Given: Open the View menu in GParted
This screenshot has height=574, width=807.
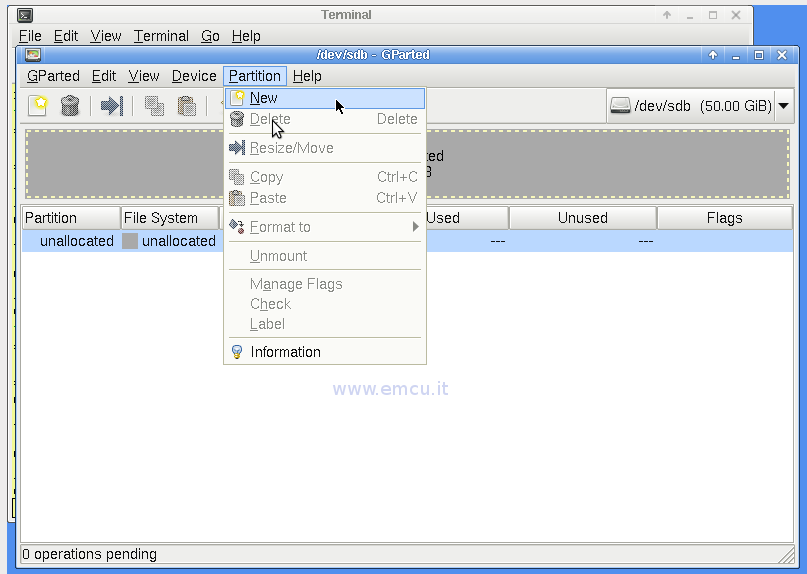Looking at the screenshot, I should 144,76.
